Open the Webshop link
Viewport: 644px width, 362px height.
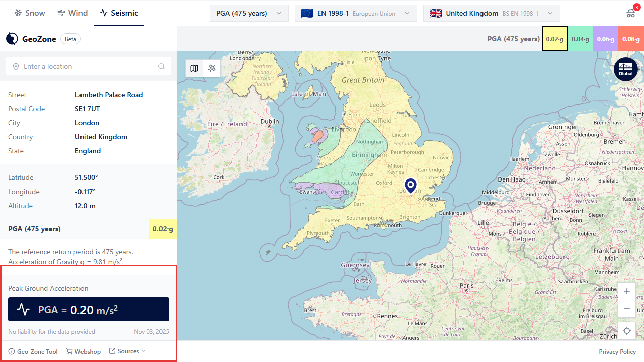pyautogui.click(x=84, y=352)
